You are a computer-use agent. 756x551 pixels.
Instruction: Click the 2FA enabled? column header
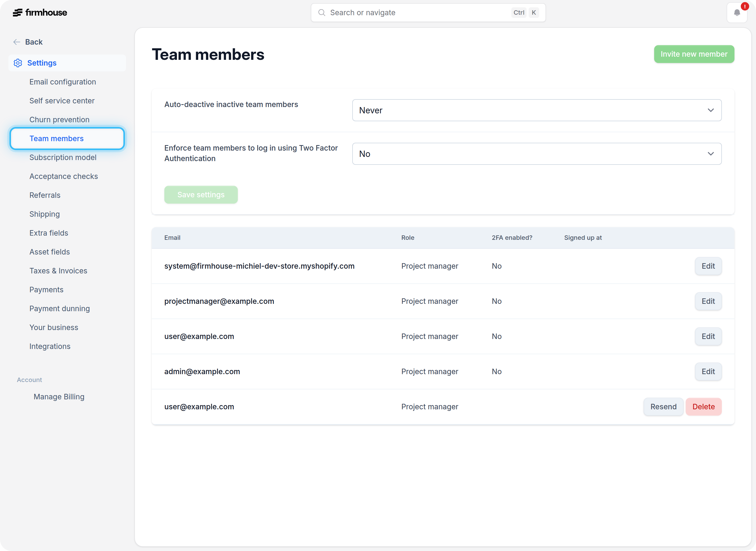pos(512,238)
